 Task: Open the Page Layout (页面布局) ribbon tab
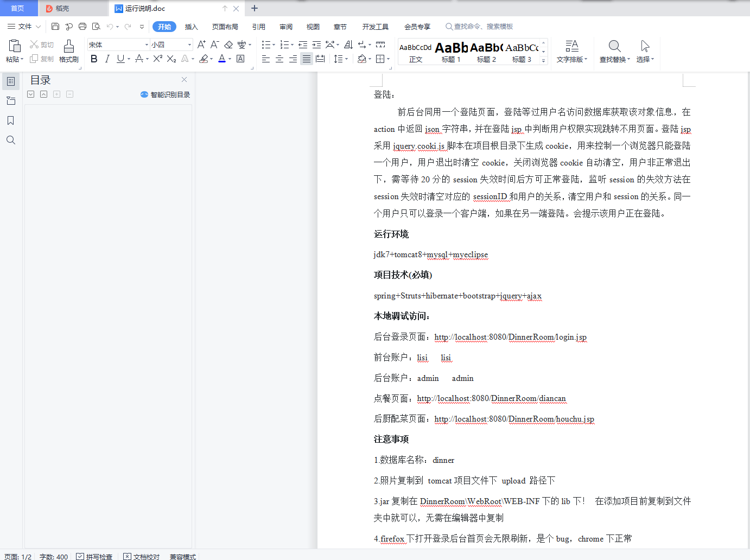pos(225,27)
